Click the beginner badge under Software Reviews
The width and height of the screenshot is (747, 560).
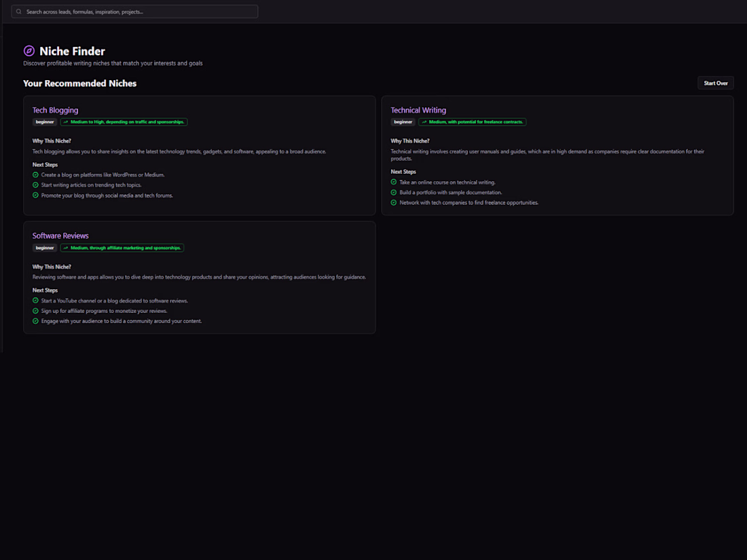45,248
